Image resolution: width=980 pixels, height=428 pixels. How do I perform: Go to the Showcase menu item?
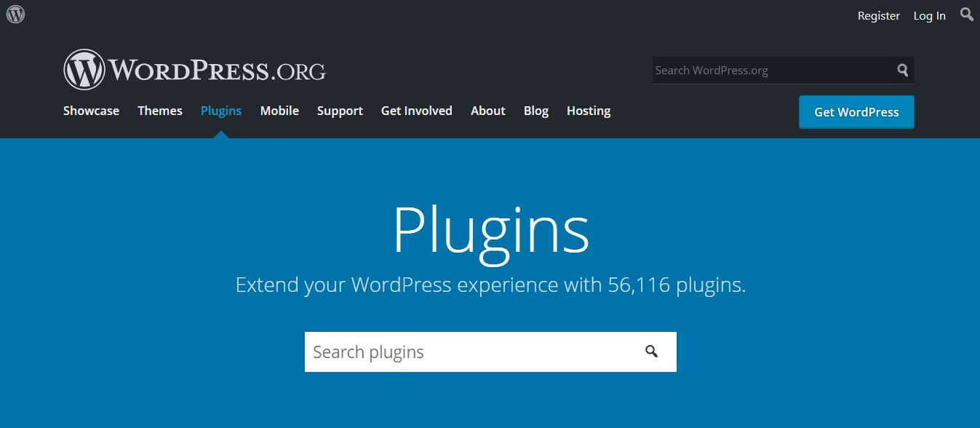pyautogui.click(x=91, y=111)
